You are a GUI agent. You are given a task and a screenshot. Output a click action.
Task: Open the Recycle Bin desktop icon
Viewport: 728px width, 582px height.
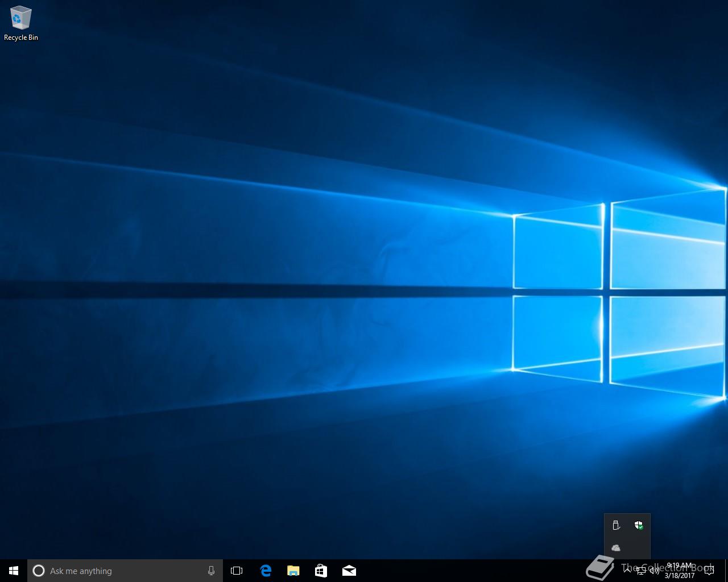pos(21,23)
